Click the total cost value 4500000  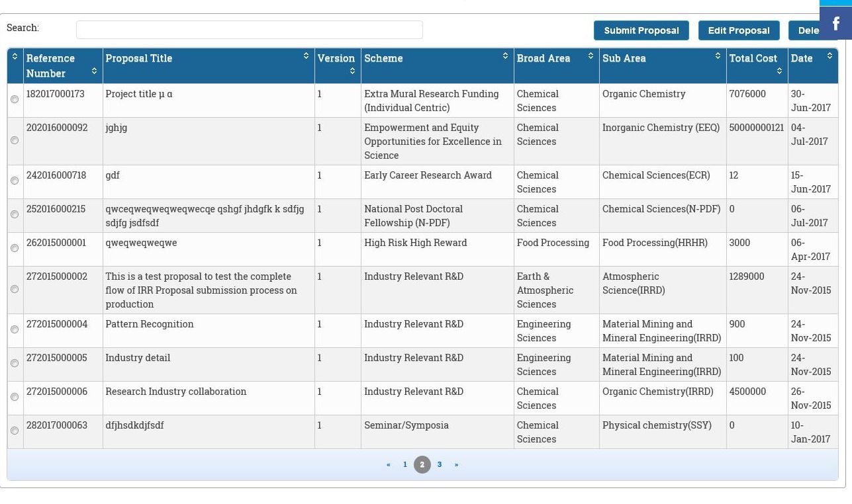pyautogui.click(x=747, y=392)
